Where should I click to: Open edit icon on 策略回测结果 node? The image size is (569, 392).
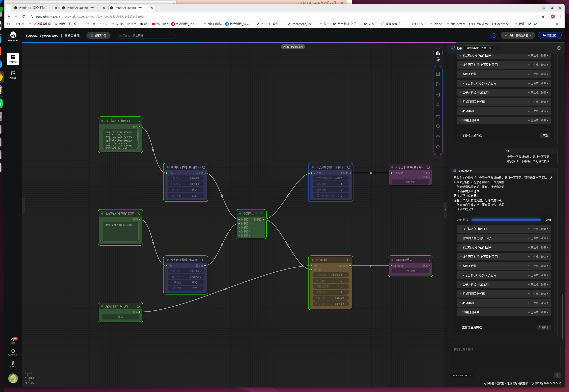[x=428, y=260]
